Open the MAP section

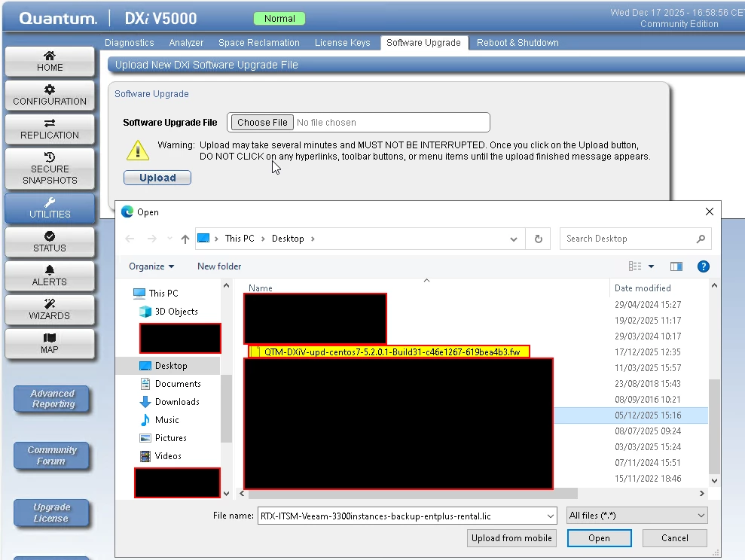click(x=50, y=343)
